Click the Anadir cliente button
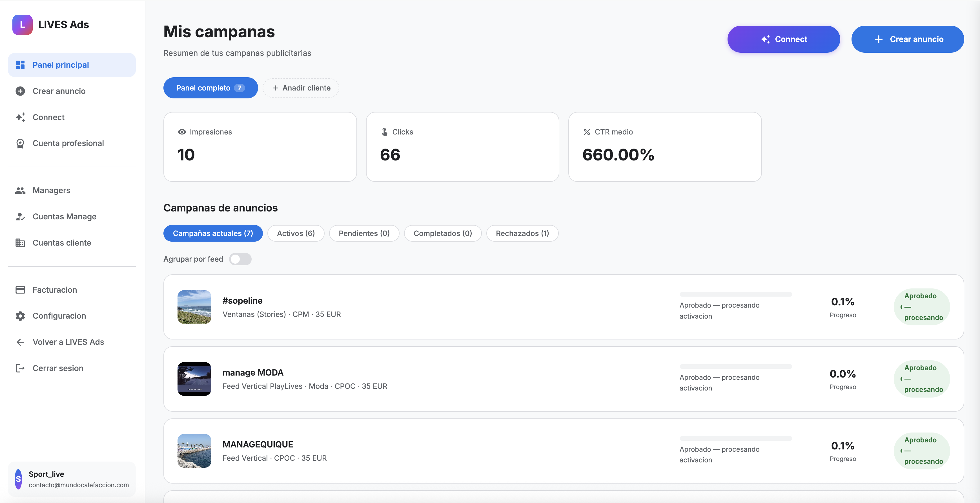 (301, 88)
